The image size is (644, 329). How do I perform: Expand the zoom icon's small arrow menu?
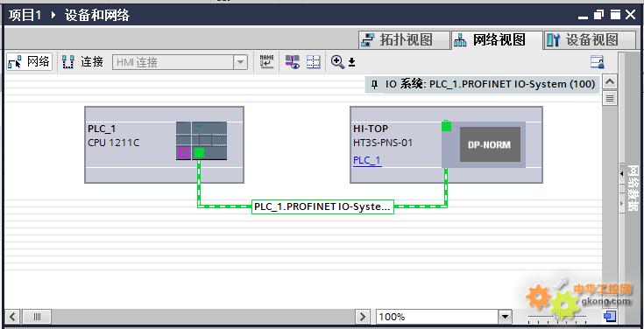tap(352, 62)
